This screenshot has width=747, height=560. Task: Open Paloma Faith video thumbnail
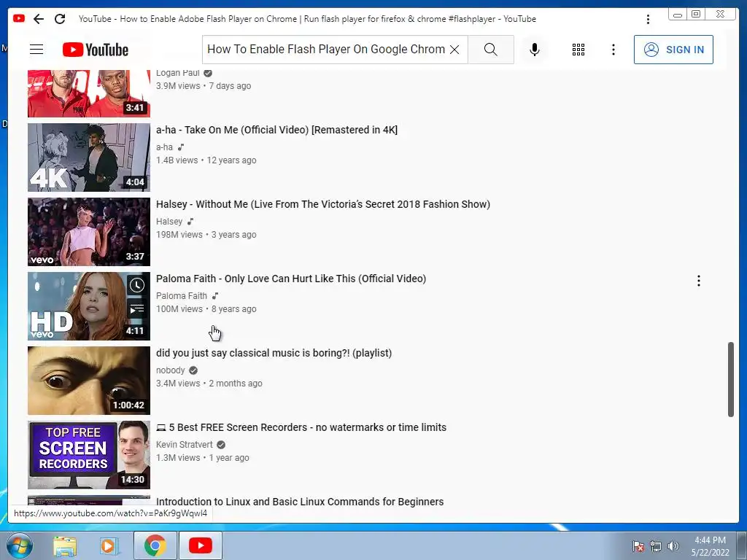[x=88, y=306]
